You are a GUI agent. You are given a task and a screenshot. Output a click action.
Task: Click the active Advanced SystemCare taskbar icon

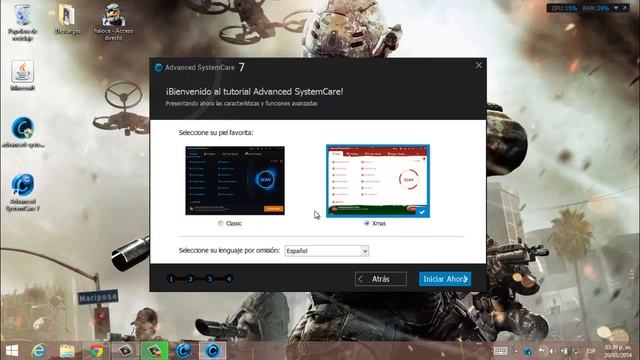(x=213, y=351)
